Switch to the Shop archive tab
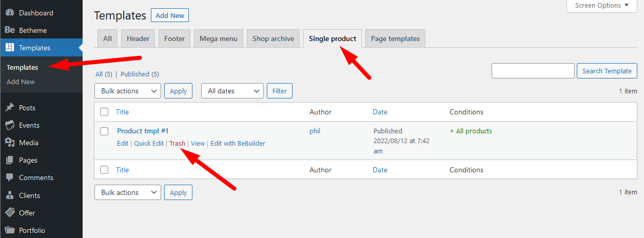The width and height of the screenshot is (644, 238). pyautogui.click(x=273, y=38)
